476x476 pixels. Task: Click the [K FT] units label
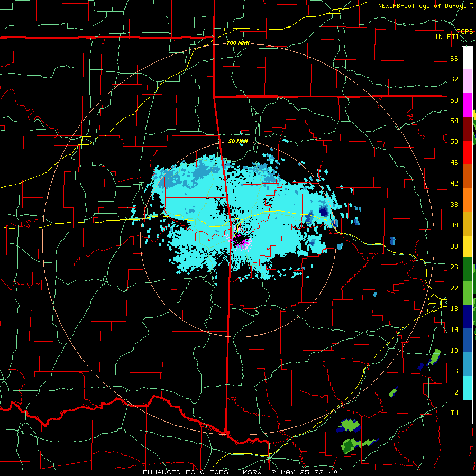(447, 36)
